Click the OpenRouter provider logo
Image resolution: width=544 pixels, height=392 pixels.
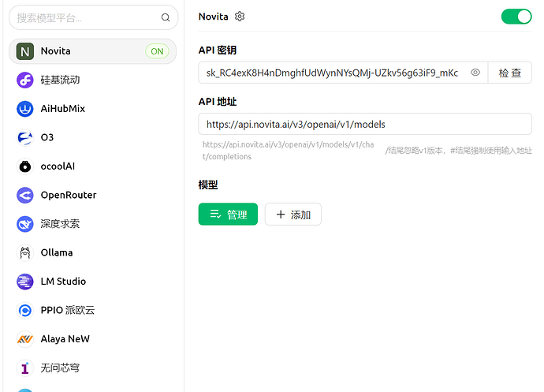pos(25,196)
